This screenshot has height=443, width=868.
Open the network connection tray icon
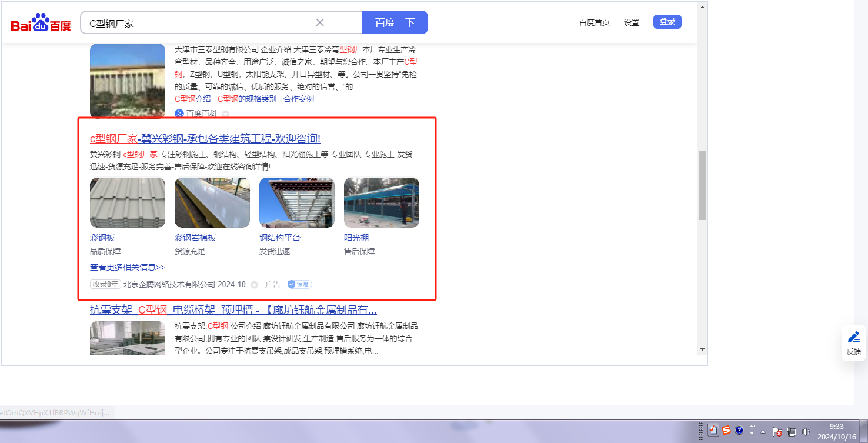(792, 431)
